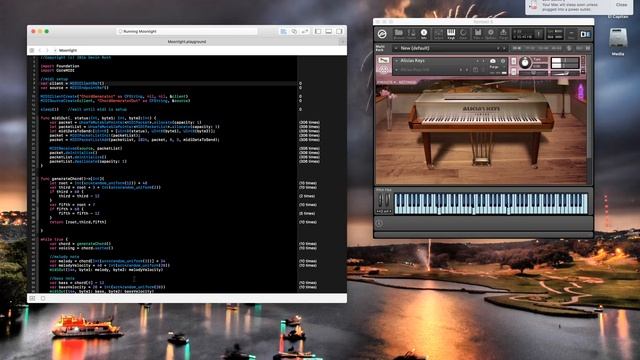This screenshot has width=640, height=360.
Task: Click the Kontakt logo icon
Action: (x=382, y=34)
